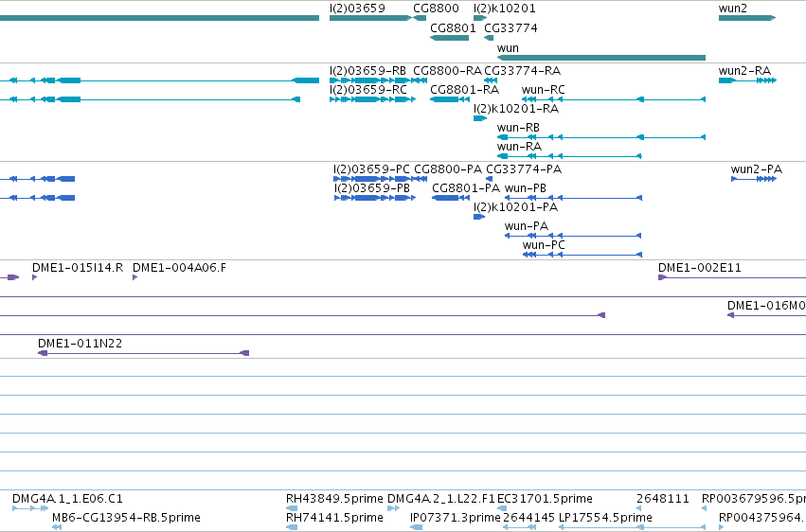Click the CG33774 gene label
Image resolution: width=806 pixels, height=532 pixels.
point(510,28)
